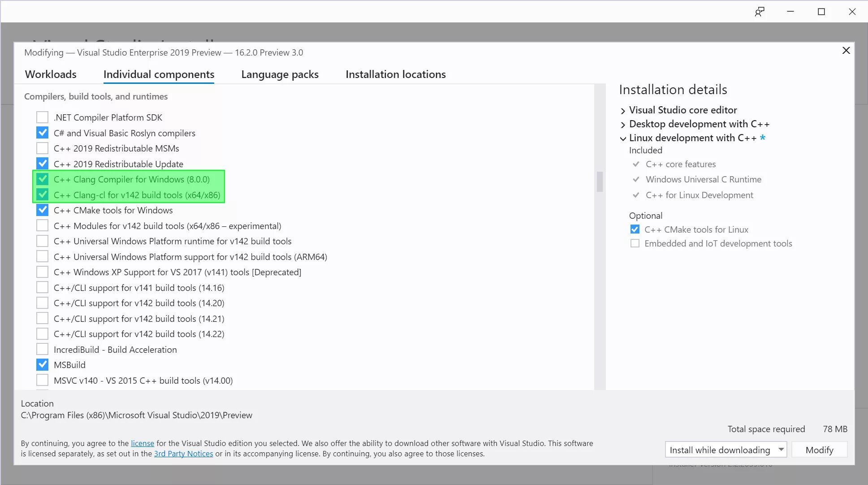Enable IncrediBuild - Build Acceleration
Viewport: 868px width, 485px height.
point(42,349)
